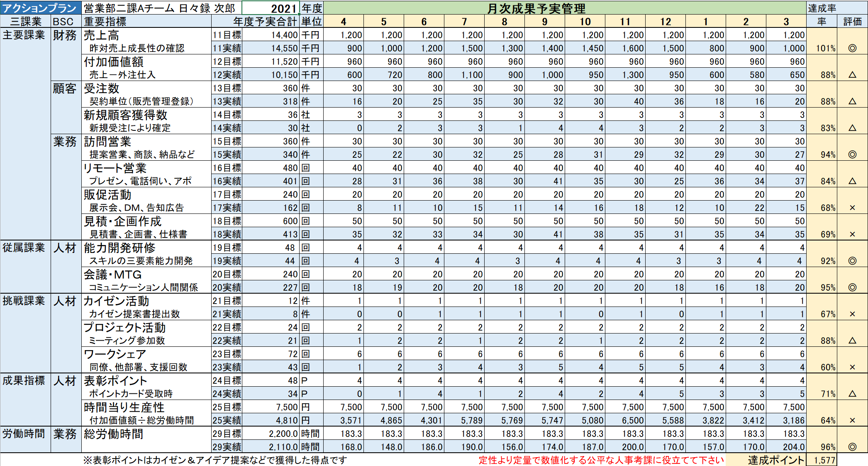
Task: Click the 101% achievement rate cell
Action: tap(825, 48)
